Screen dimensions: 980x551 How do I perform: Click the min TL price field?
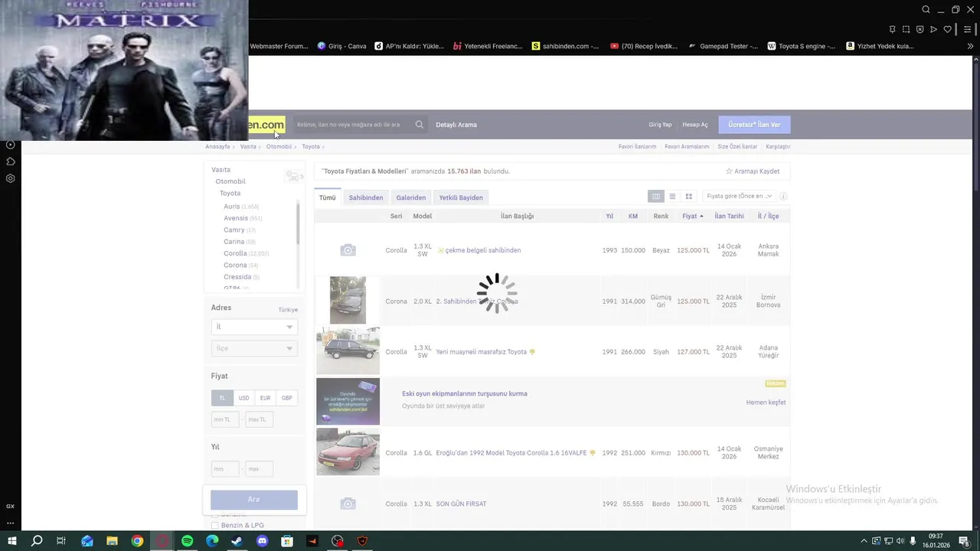coord(224,419)
